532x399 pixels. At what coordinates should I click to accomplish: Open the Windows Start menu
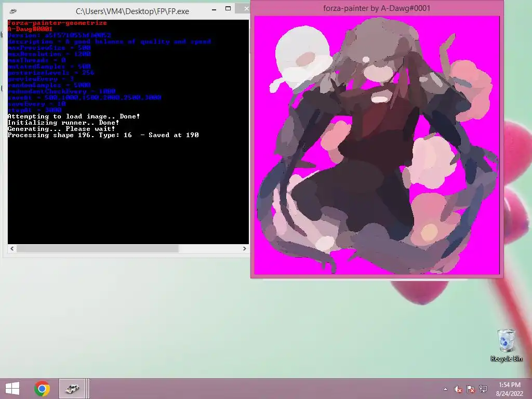click(x=12, y=389)
